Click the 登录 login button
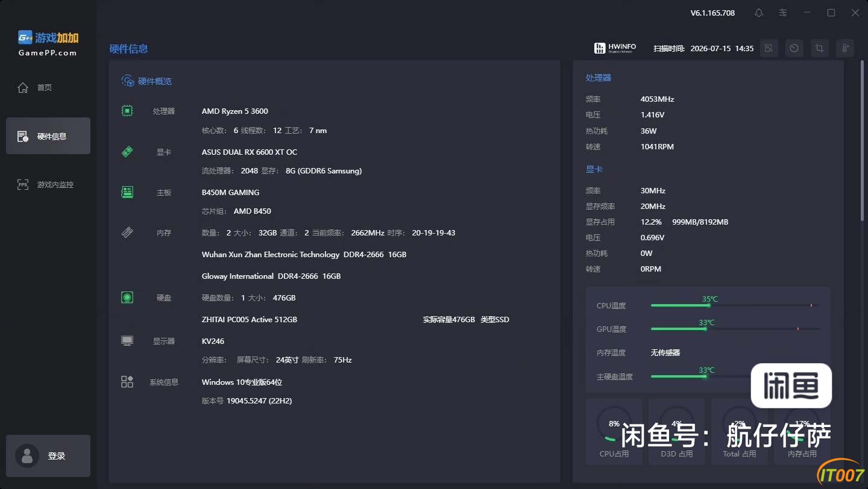This screenshot has height=489, width=868. point(48,456)
